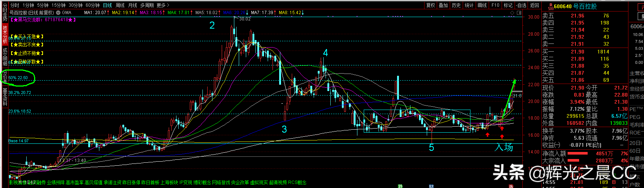This screenshot has width=644, height=188.
Task: Click the 叠加 overlay tool
Action: 443,5
